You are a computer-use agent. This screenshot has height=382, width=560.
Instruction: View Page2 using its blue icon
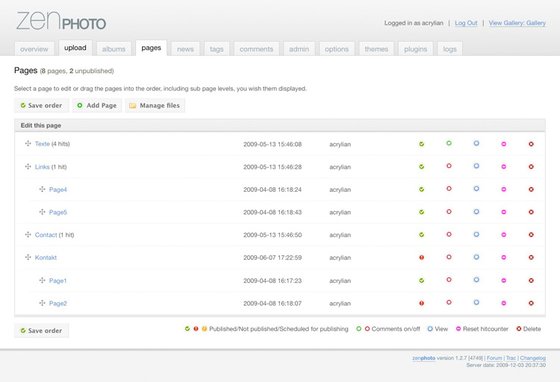click(476, 302)
